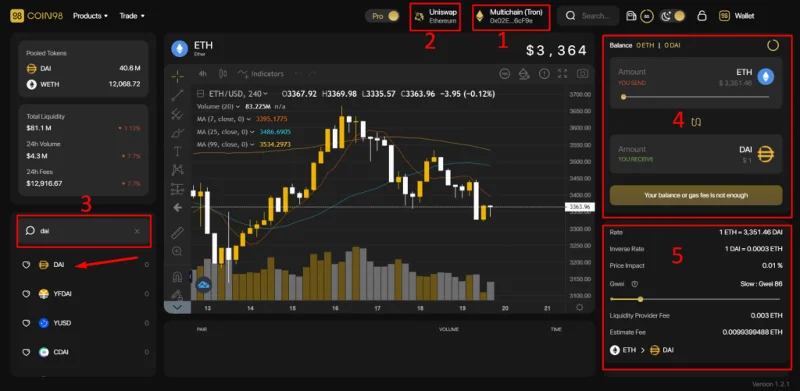This screenshot has width=800, height=391.
Task: Open chart settings gear near time axis
Action: (x=580, y=307)
